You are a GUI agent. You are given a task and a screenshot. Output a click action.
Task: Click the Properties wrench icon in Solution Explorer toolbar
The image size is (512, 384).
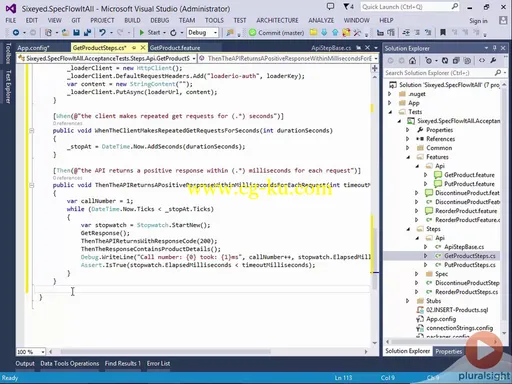click(493, 61)
